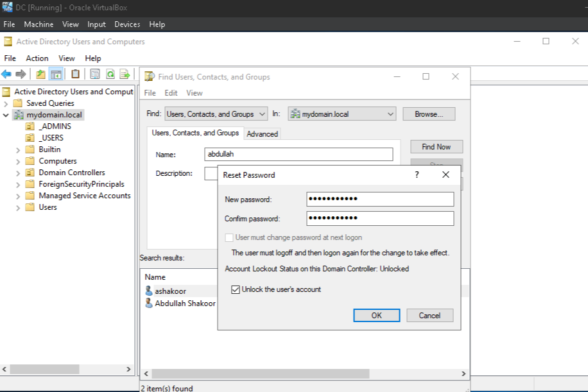
Task: Select Users, Contacts, and Groups tab
Action: coord(195,133)
